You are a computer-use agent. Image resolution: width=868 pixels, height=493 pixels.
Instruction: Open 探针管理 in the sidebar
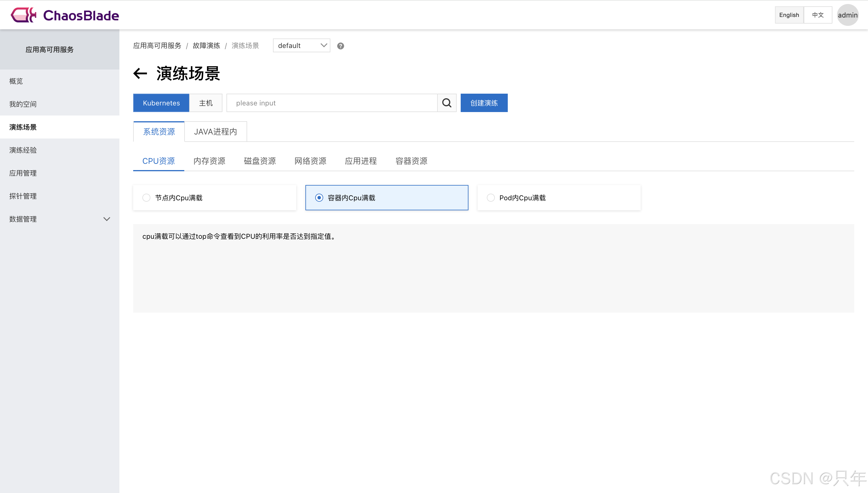(x=23, y=196)
